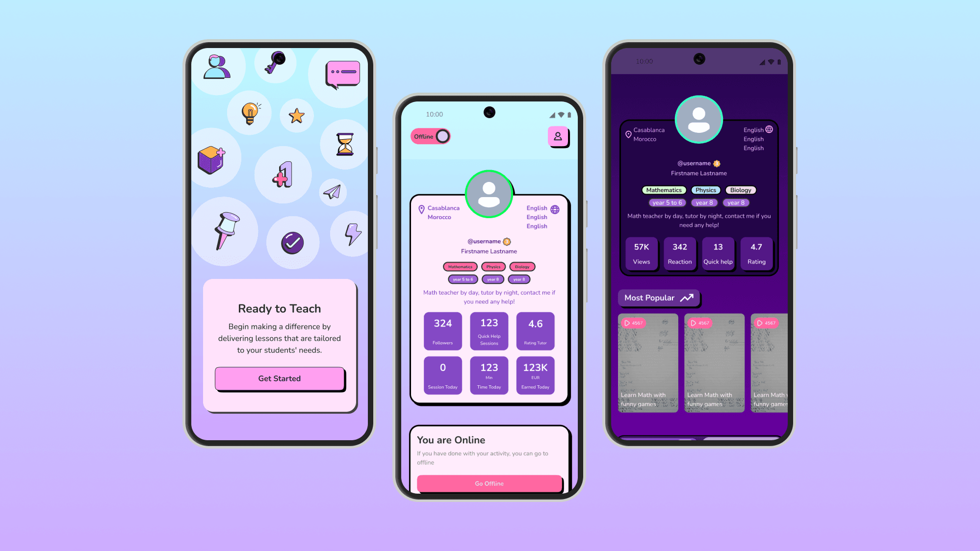Select the star/favorite icon
The width and height of the screenshot is (980, 551).
point(296,114)
